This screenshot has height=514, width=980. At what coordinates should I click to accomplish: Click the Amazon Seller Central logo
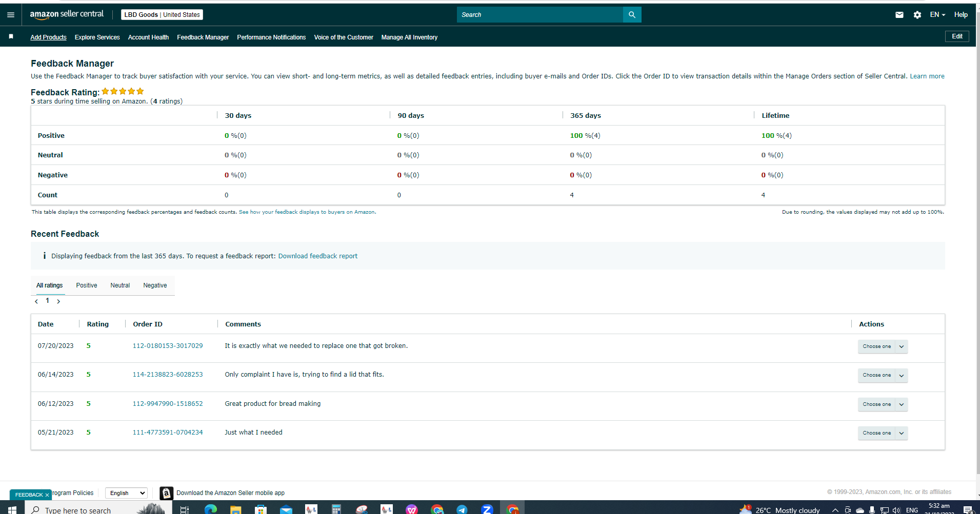click(67, 14)
